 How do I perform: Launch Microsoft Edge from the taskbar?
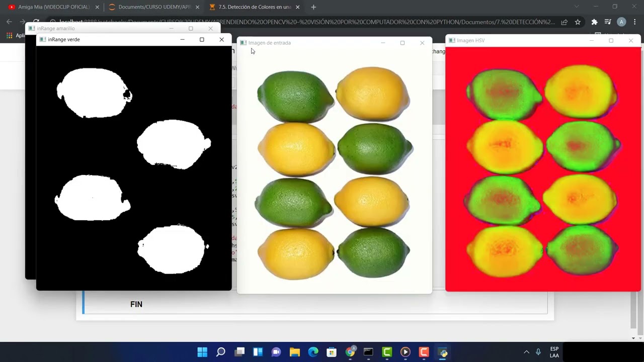(313, 352)
